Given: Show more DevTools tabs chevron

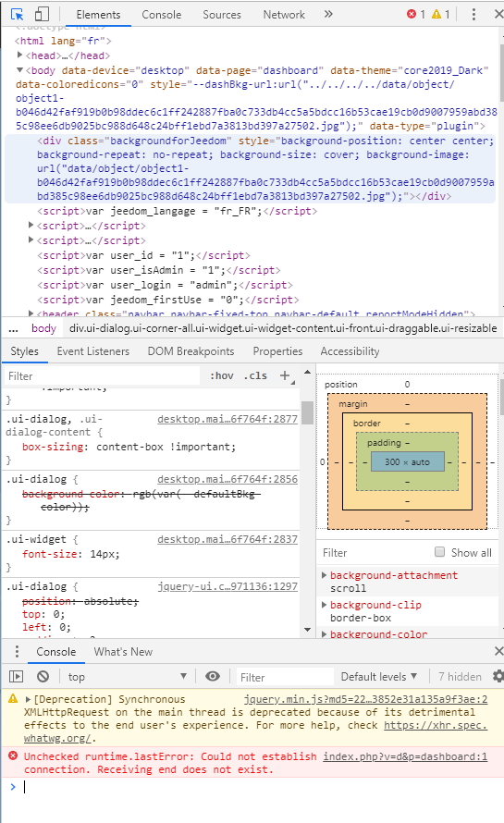Looking at the screenshot, I should pos(328,14).
